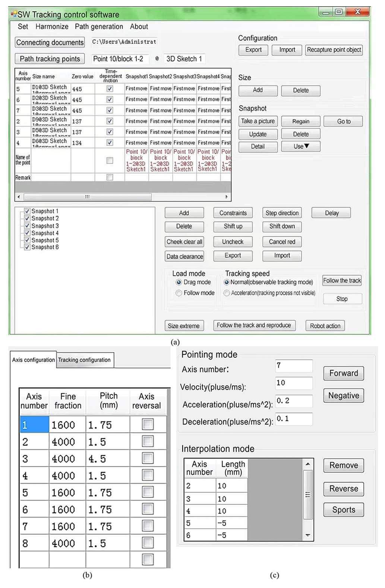Switch to the Tracking configuration tab
Viewport: 385px width, 588px height.
[x=84, y=360]
